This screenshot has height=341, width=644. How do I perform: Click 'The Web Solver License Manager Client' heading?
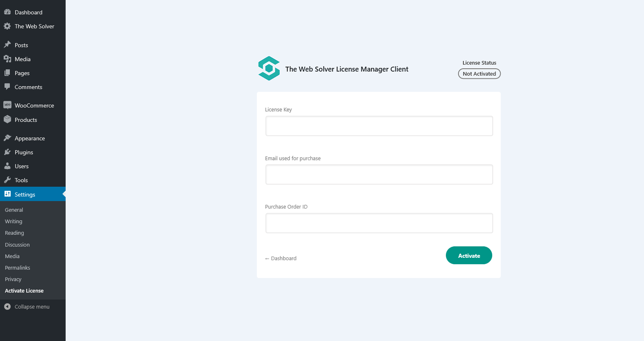pyautogui.click(x=347, y=69)
